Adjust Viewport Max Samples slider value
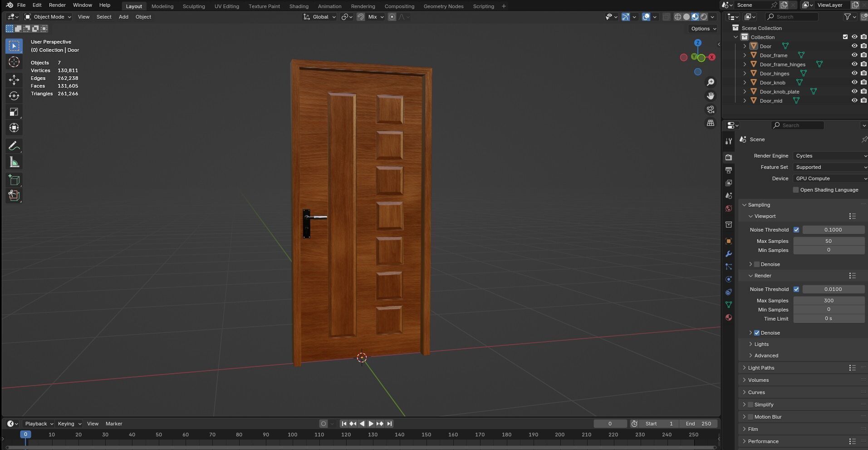The height and width of the screenshot is (450, 868). click(829, 241)
